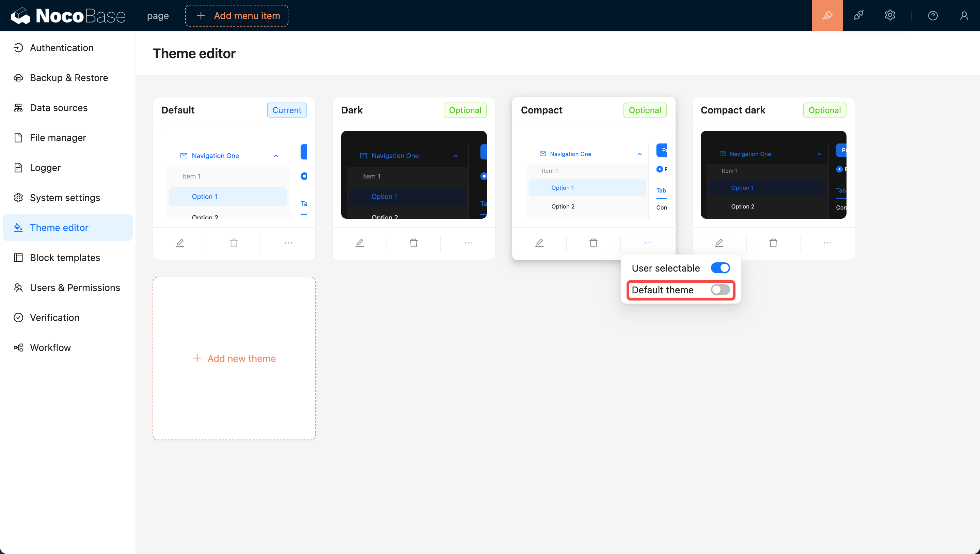This screenshot has width=980, height=554.
Task: Toggle off the User selectable switch
Action: [720, 268]
